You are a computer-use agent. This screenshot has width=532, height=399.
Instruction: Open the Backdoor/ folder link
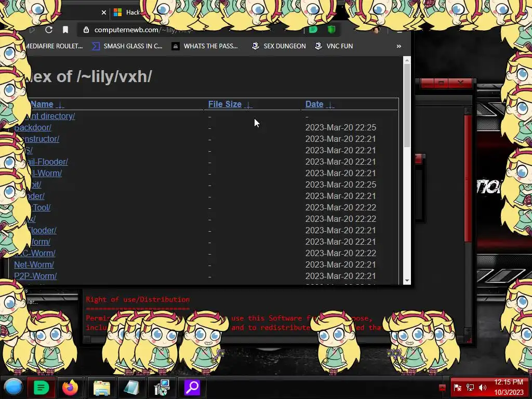tap(33, 128)
